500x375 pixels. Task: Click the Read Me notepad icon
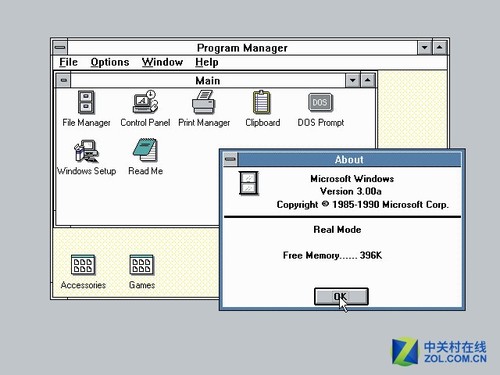[x=145, y=150]
